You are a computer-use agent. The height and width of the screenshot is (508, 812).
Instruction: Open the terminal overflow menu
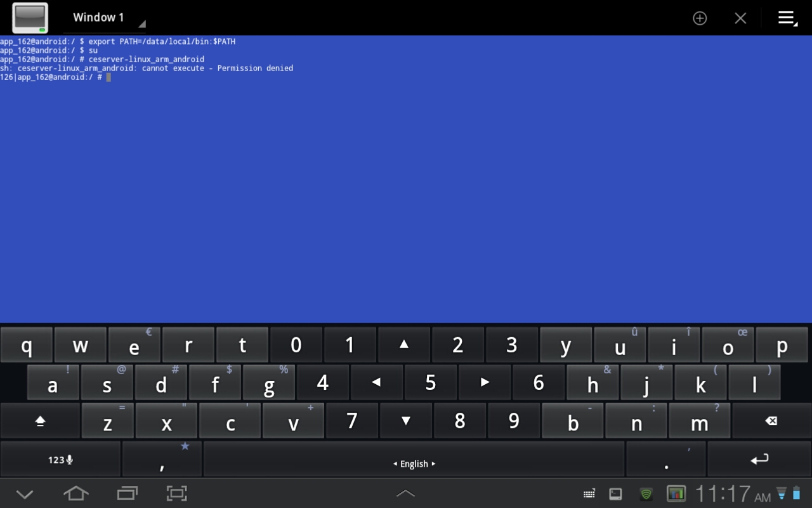coord(787,18)
